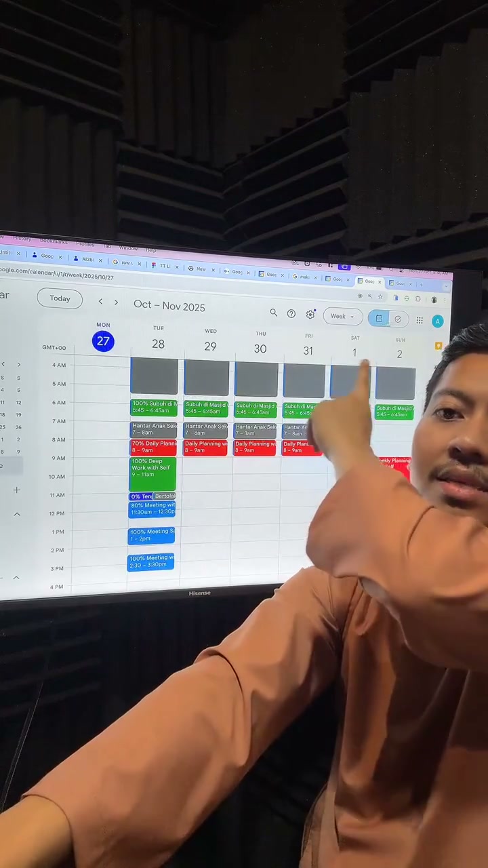Select Thursday 30 date header
This screenshot has height=868, width=488.
pos(260,349)
